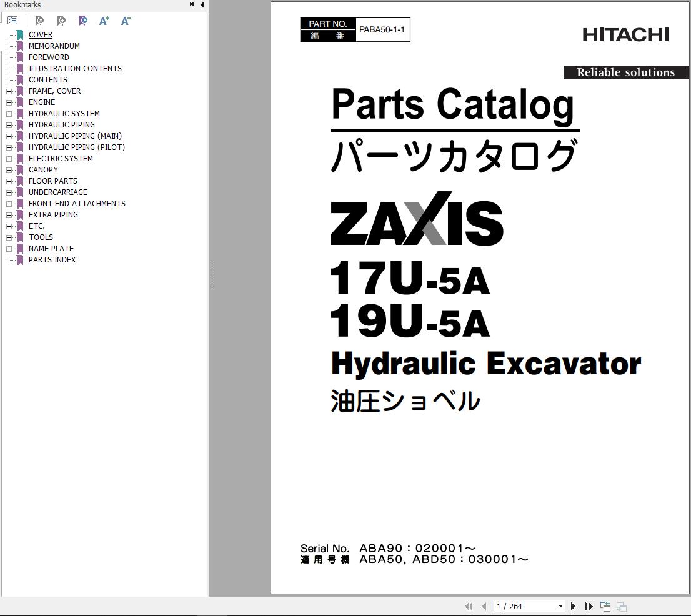Open the MEMORANDUM bookmark
Image resolution: width=691 pixels, height=616 pixels.
click(54, 46)
